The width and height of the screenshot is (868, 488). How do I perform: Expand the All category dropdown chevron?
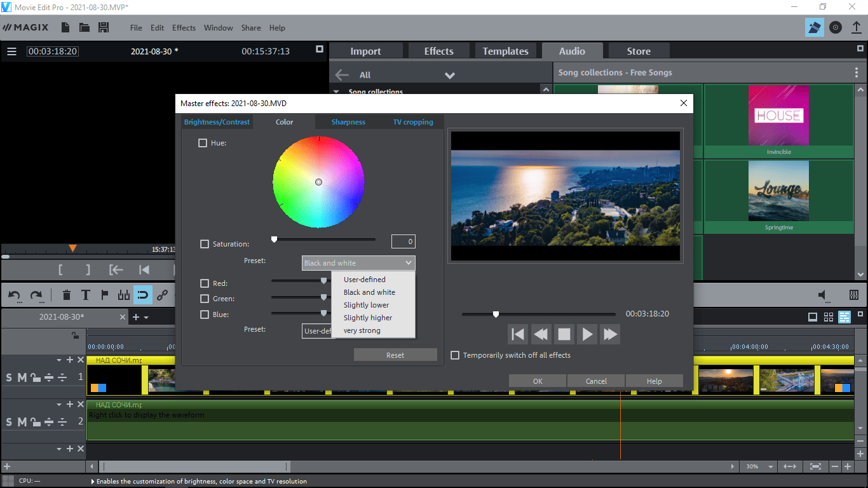click(x=450, y=75)
